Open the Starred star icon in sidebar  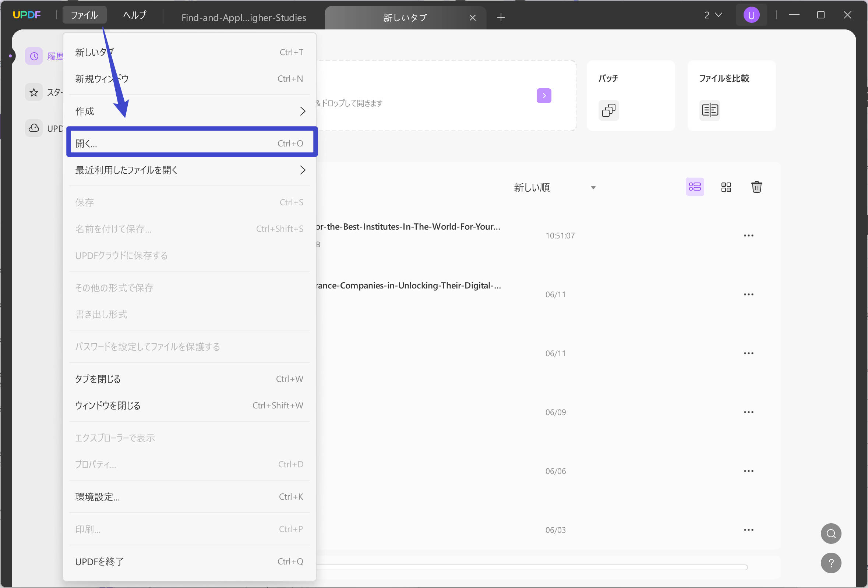(x=34, y=92)
